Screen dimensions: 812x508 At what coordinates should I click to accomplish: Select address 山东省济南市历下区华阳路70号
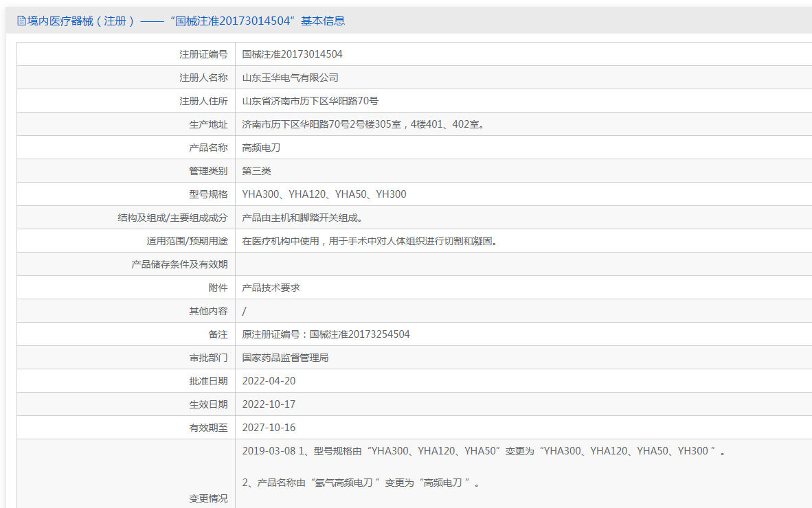[311, 101]
